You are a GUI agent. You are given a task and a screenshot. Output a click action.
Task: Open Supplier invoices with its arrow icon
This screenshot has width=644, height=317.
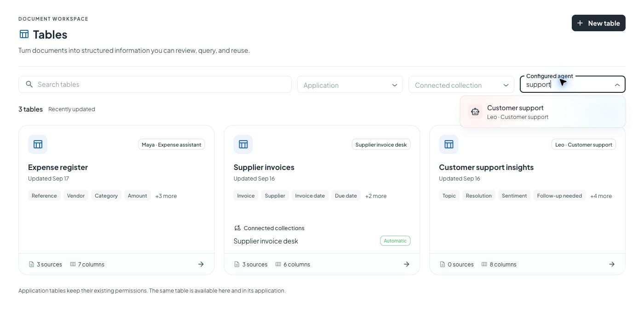[x=407, y=264]
